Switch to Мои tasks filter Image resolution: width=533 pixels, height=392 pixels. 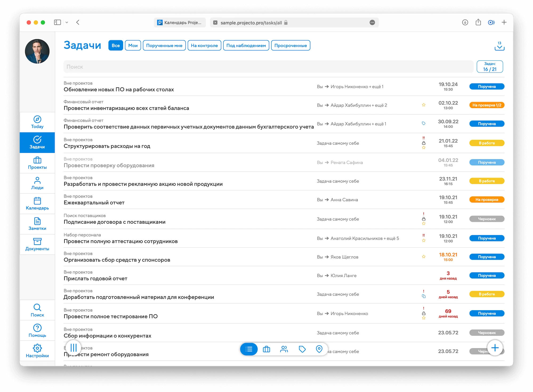click(132, 45)
